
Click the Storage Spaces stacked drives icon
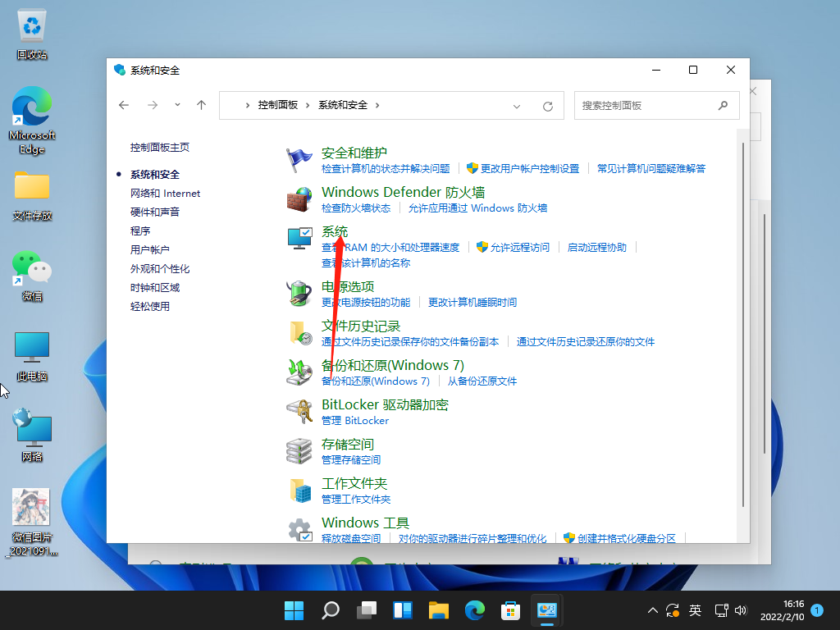click(x=299, y=450)
